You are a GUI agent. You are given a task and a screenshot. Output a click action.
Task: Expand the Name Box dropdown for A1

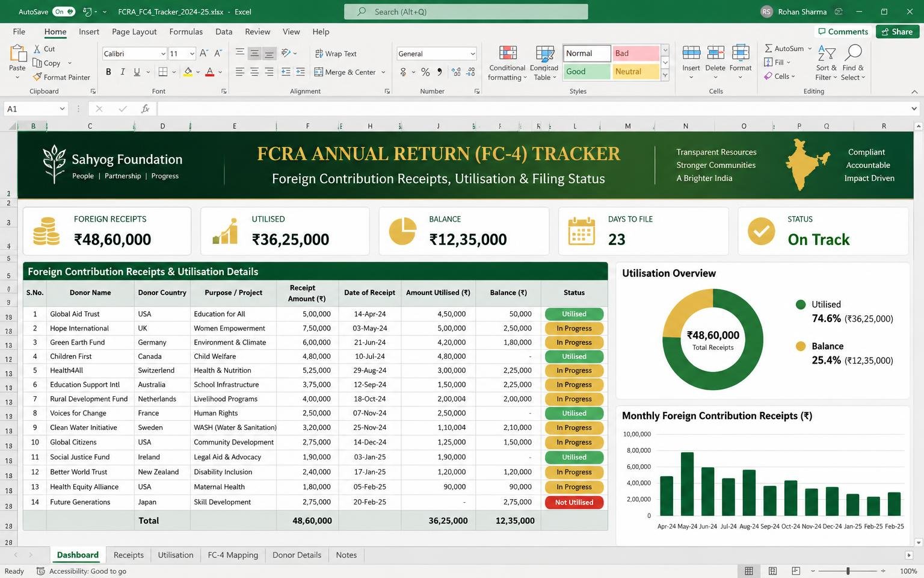tap(62, 109)
